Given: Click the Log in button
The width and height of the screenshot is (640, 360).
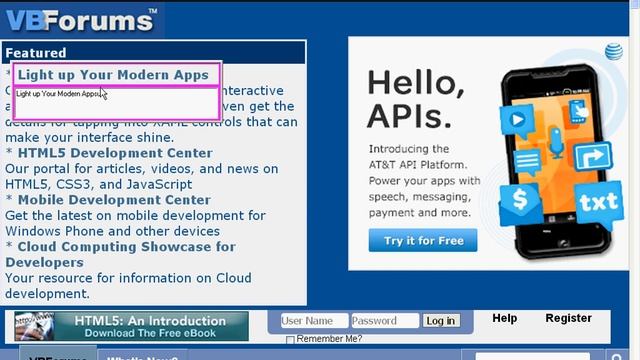Looking at the screenshot, I should tap(441, 320).
